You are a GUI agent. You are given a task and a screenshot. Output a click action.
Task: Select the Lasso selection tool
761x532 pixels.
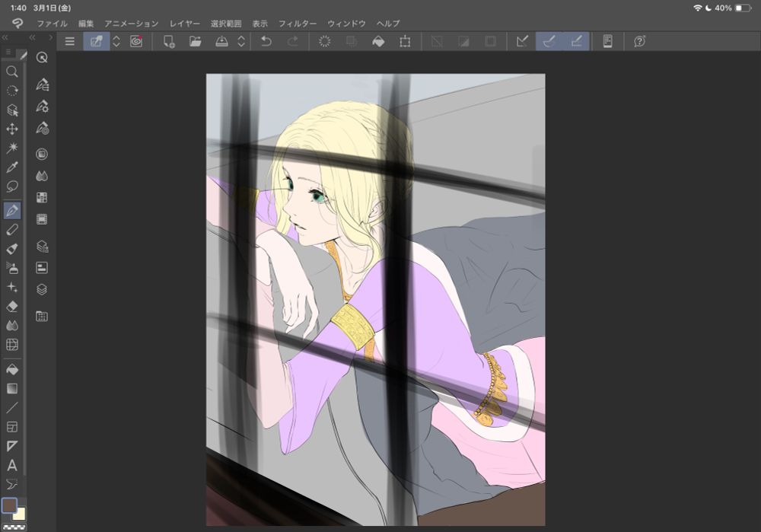point(12,186)
